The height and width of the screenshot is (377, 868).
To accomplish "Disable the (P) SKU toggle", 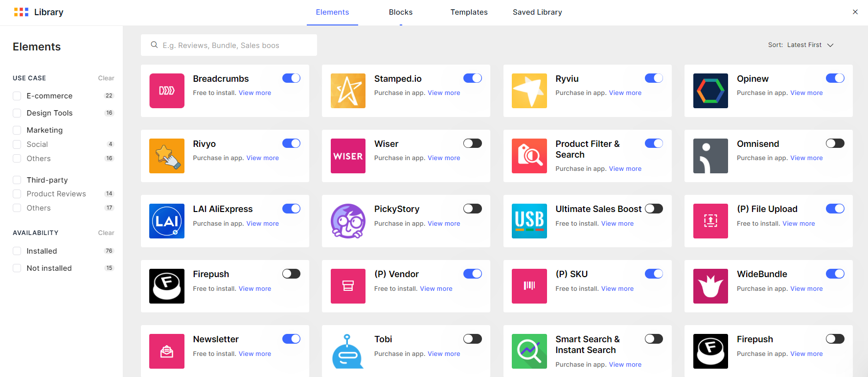I will click(x=654, y=274).
